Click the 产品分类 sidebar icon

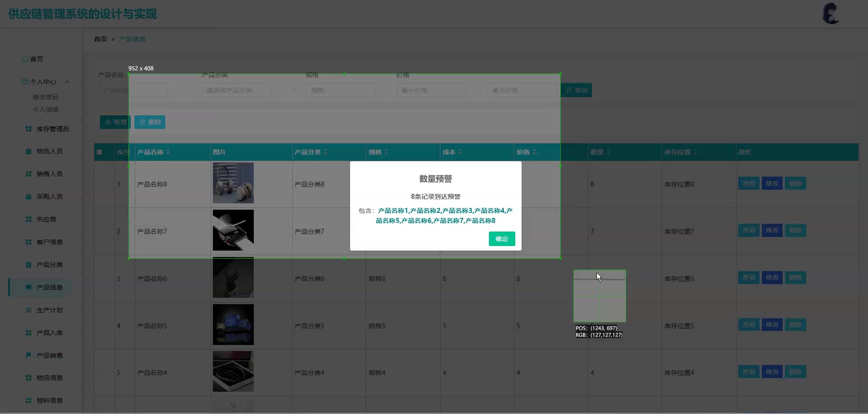(x=29, y=265)
